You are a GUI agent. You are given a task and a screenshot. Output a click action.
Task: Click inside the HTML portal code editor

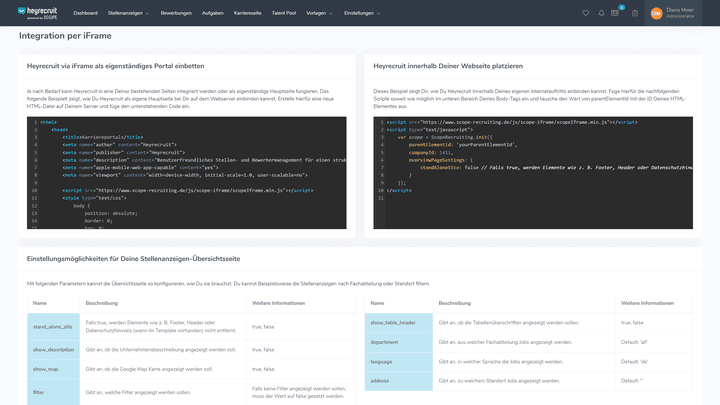pyautogui.click(x=186, y=173)
